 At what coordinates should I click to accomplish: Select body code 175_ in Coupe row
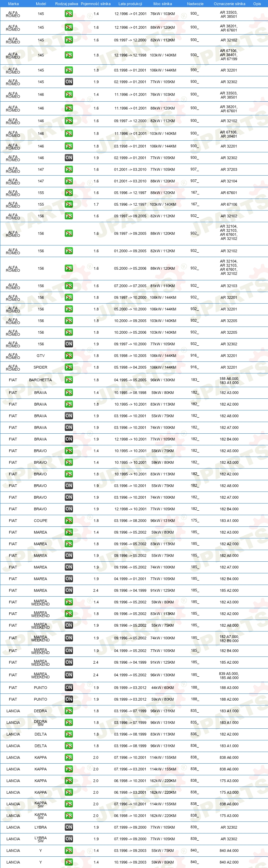[x=195, y=520]
